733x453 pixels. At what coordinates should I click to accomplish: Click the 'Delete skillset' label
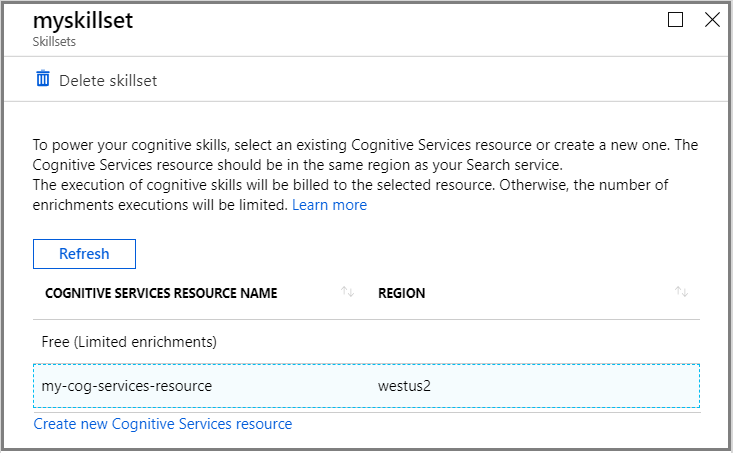(108, 80)
